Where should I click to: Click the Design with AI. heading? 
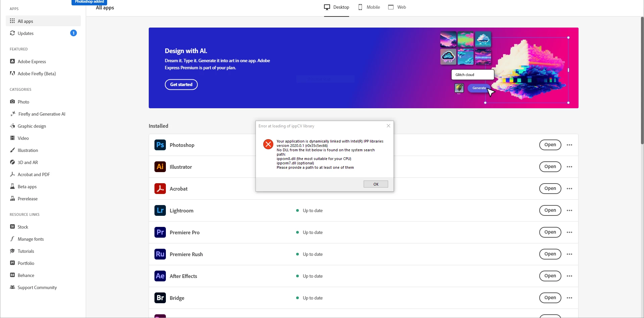[186, 51]
